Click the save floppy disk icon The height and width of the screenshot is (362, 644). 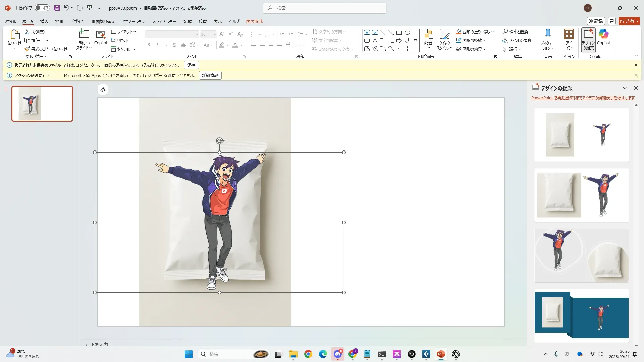click(57, 8)
